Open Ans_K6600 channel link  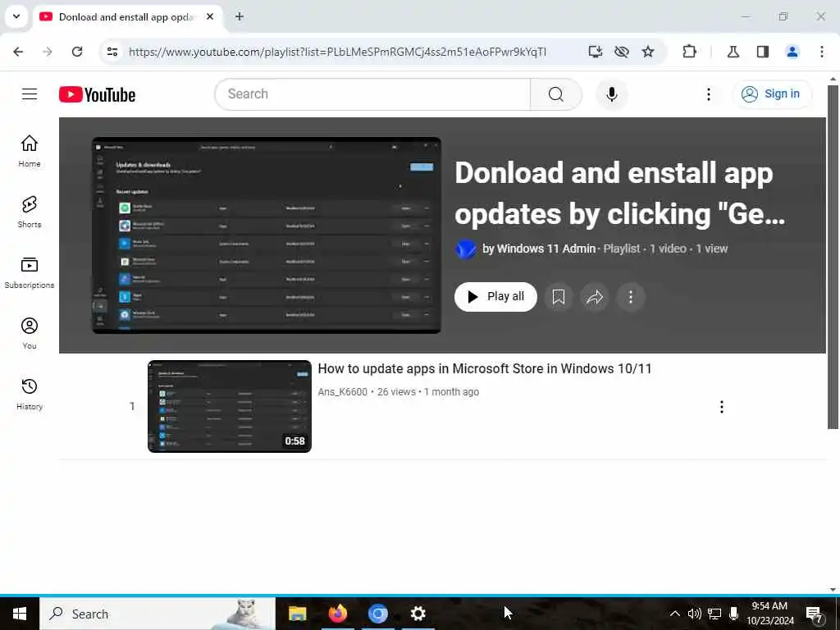(x=343, y=392)
